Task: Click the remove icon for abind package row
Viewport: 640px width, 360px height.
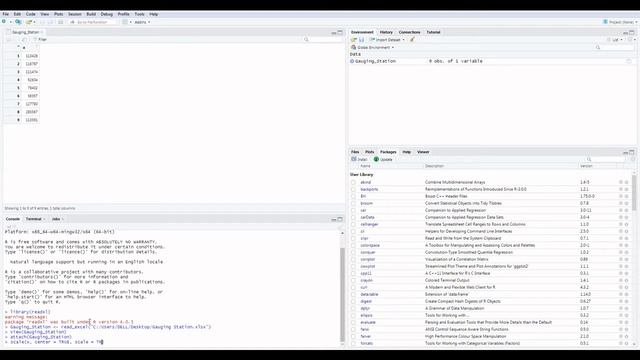Action: 627,182
